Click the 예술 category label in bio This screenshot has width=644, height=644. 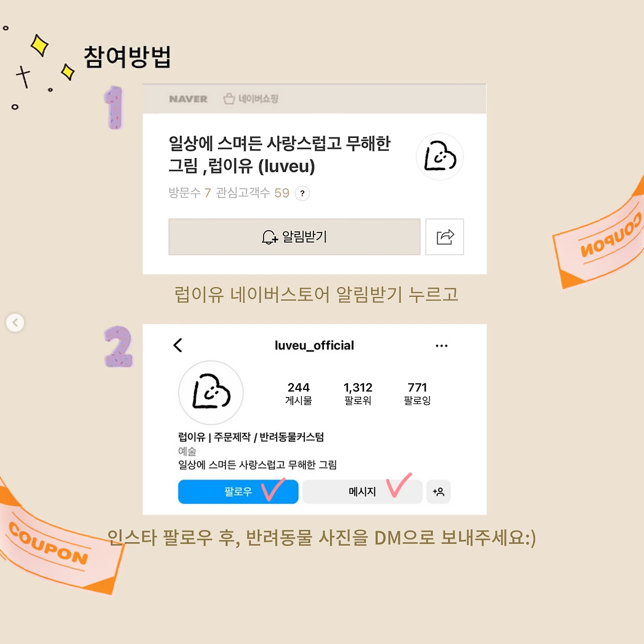[187, 451]
